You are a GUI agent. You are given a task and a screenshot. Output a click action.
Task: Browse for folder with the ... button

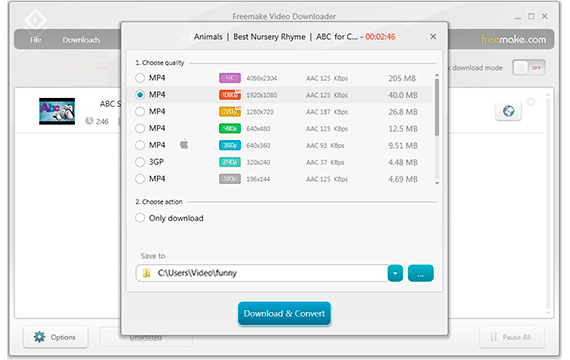pos(421,273)
